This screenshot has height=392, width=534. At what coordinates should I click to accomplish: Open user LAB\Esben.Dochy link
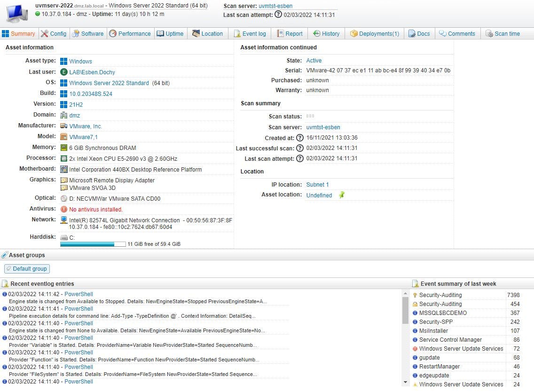[x=92, y=72]
